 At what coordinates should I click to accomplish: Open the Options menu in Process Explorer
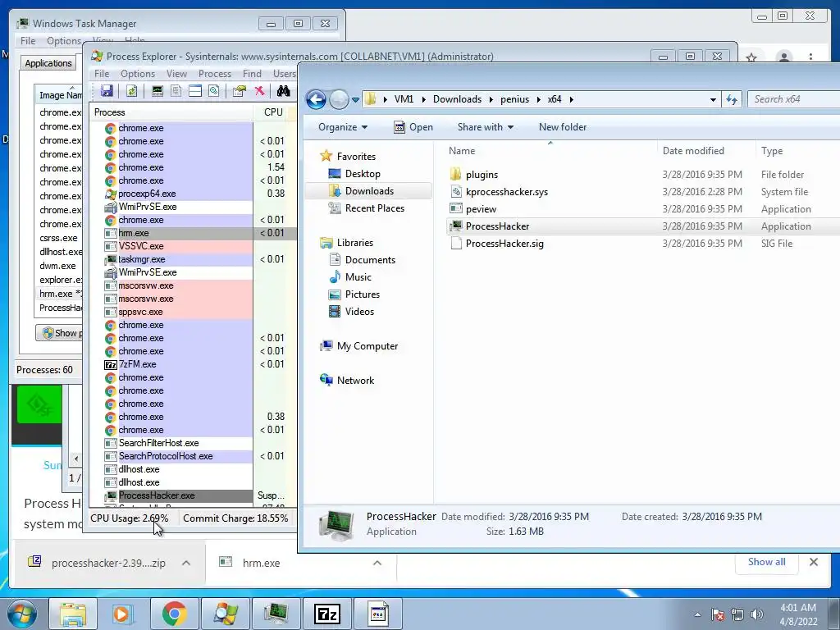[138, 74]
